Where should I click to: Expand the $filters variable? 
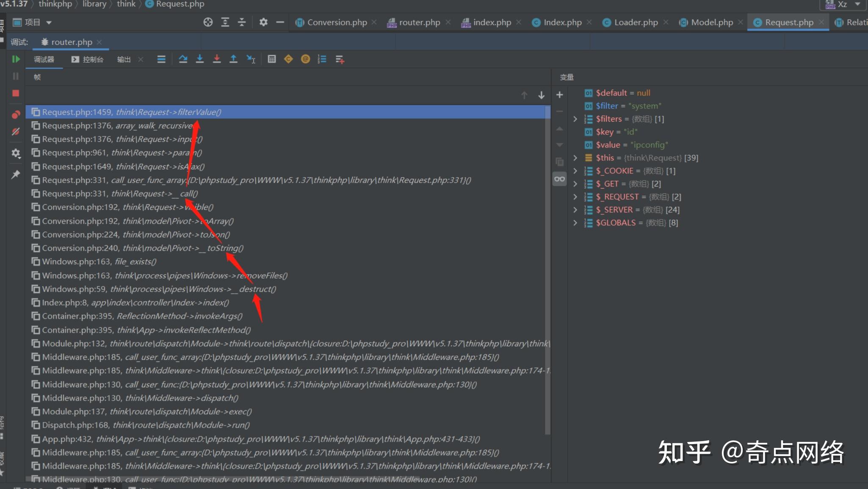tap(575, 119)
